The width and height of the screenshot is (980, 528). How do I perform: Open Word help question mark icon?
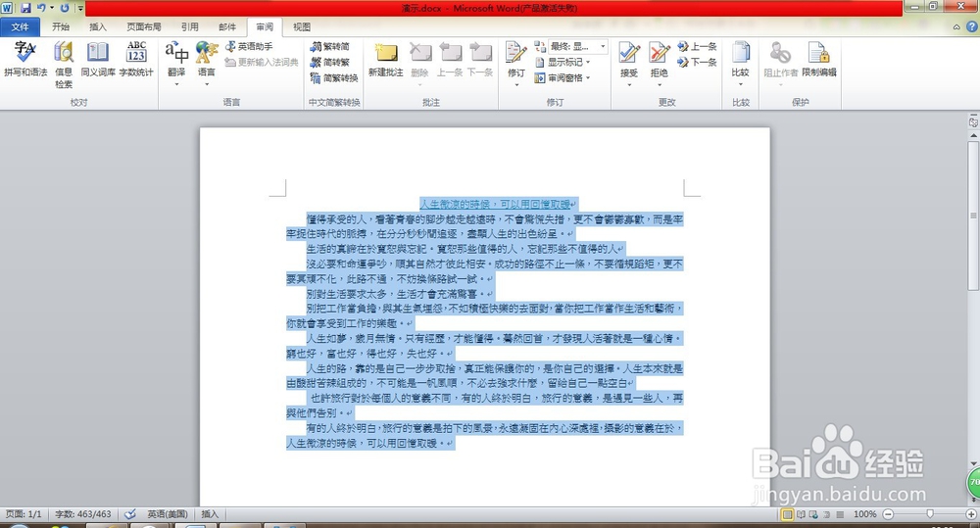[972, 26]
